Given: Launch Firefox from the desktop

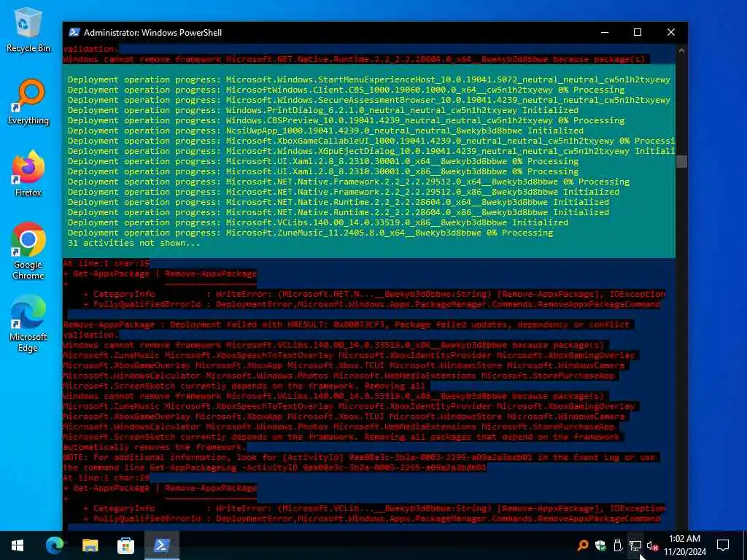Looking at the screenshot, I should tap(28, 174).
